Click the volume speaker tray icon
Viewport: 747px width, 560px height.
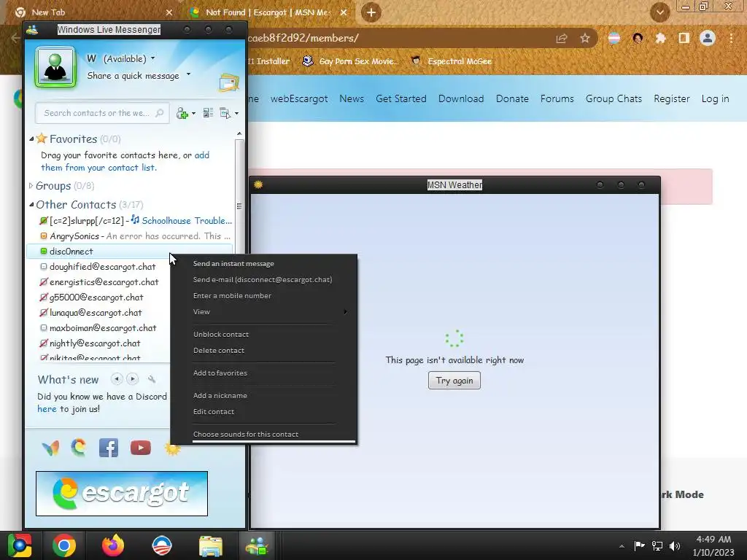tap(675, 546)
